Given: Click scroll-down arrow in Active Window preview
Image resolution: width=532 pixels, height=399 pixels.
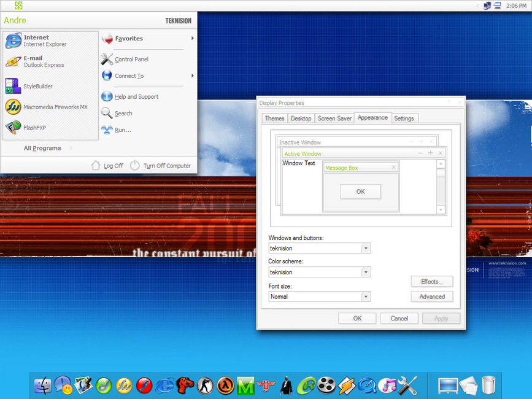Looking at the screenshot, I should tap(441, 210).
